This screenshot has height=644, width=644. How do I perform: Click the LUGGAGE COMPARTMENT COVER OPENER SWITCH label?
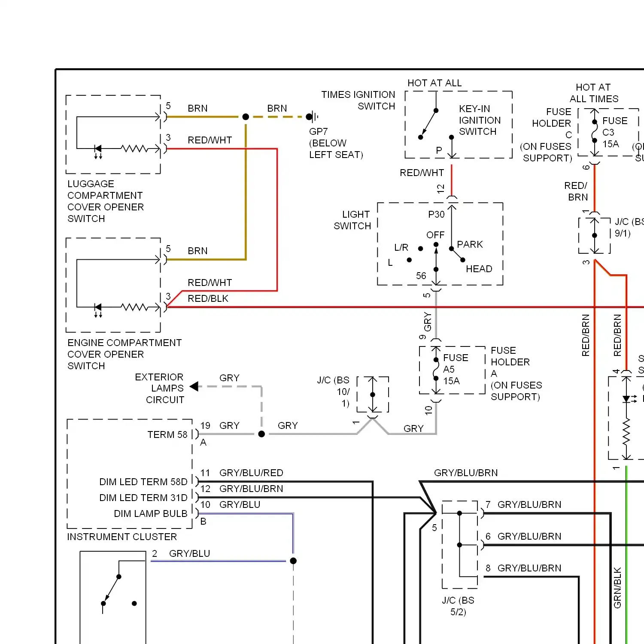coord(106,201)
